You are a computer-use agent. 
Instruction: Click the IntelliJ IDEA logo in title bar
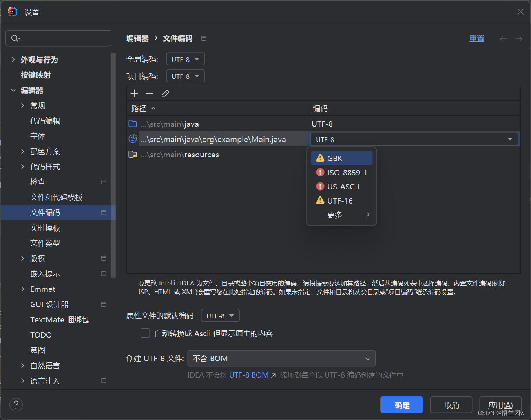[13, 12]
